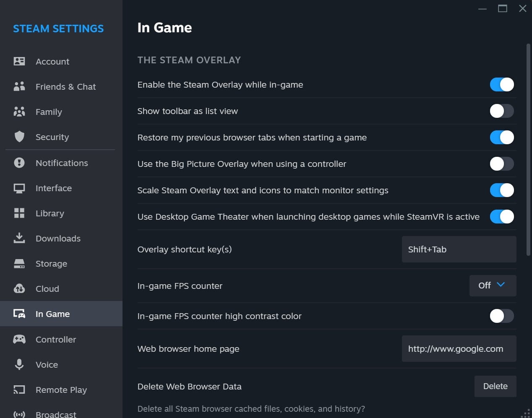Click the Downloads icon in sidebar

pyautogui.click(x=19, y=238)
